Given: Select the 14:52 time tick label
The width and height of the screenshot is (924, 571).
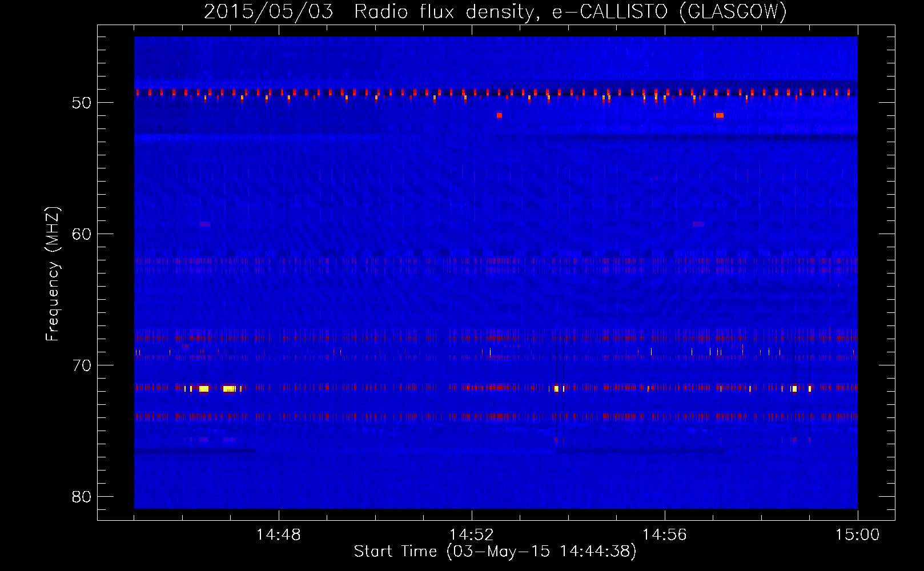Looking at the screenshot, I should point(471,535).
